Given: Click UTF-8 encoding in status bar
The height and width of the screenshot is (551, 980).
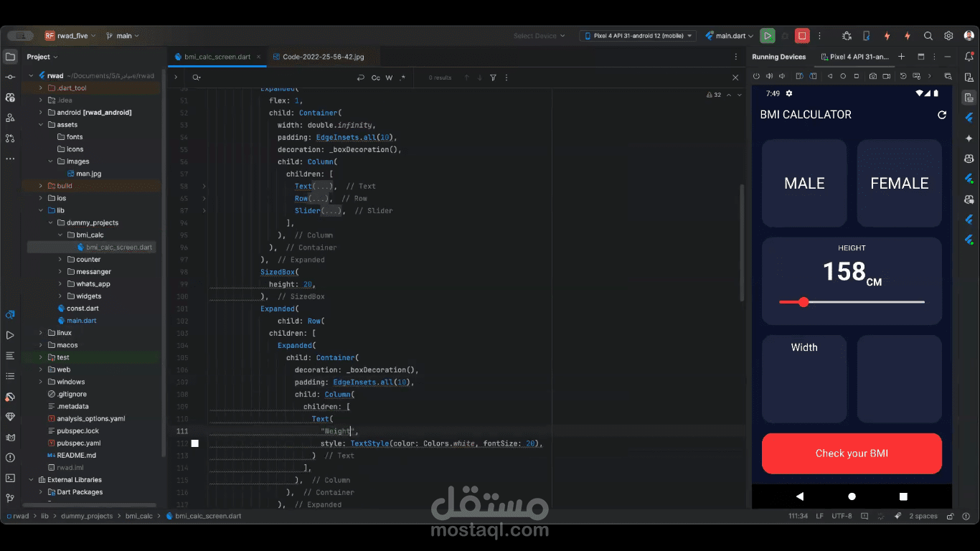Looking at the screenshot, I should pos(842,516).
